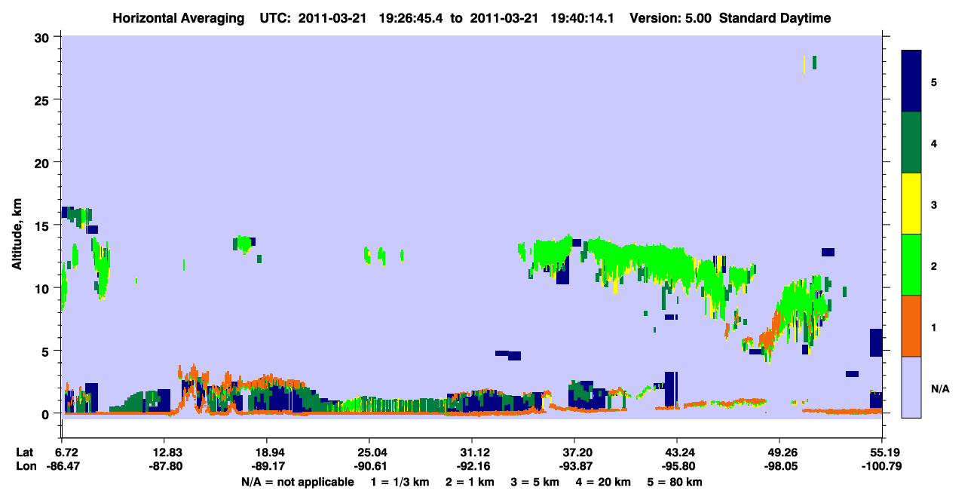Click the lavender N/A colorbar segment
Image resolution: width=980 pixels, height=503 pixels.
point(911,387)
